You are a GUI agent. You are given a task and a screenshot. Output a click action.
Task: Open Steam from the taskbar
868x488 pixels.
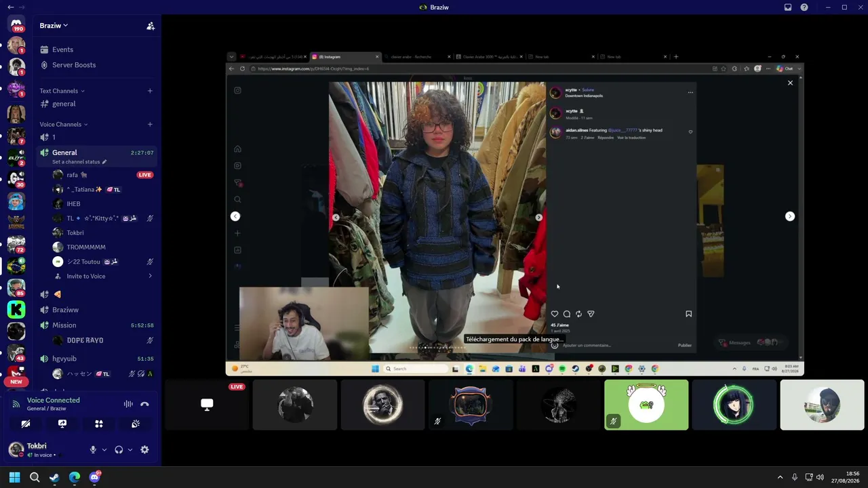(54, 477)
